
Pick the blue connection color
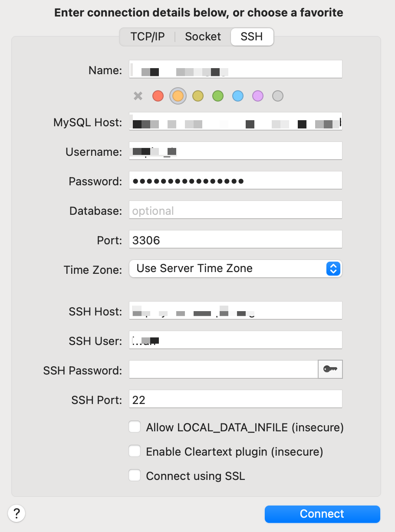click(x=237, y=96)
